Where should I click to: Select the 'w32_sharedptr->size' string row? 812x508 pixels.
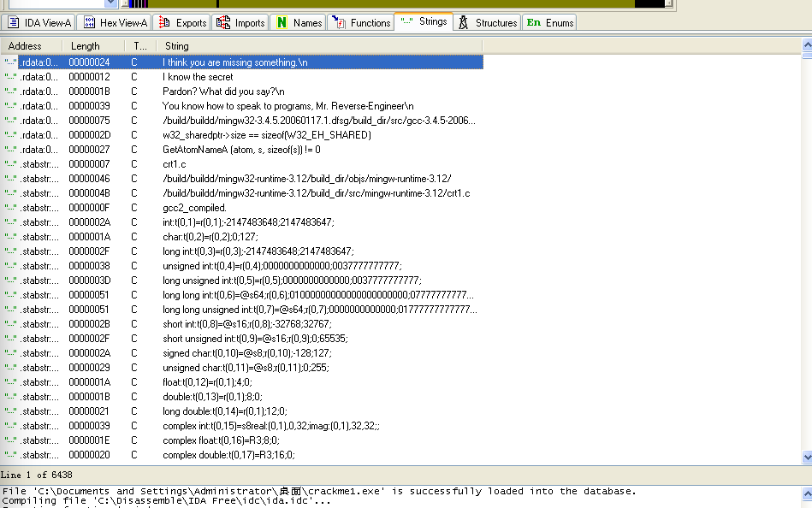pos(267,135)
